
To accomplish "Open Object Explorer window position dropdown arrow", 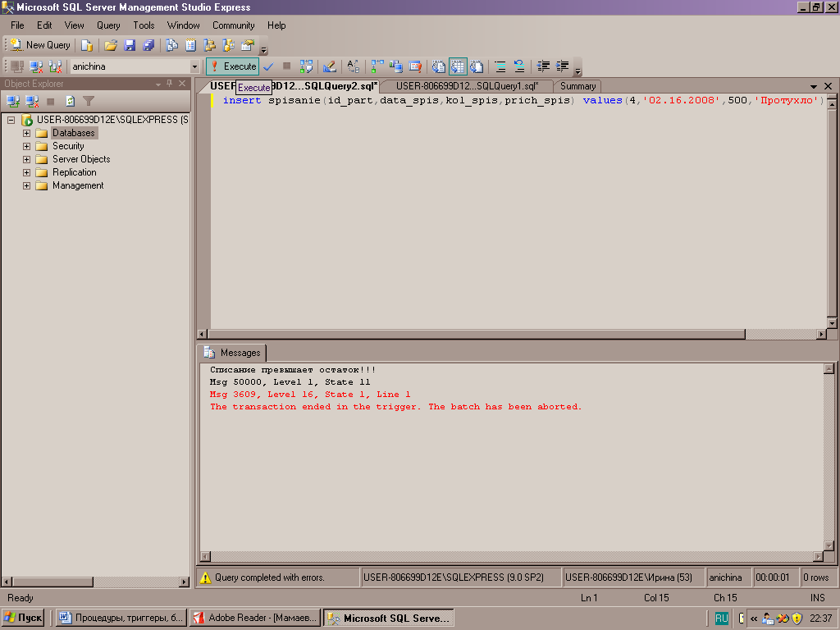I will click(x=158, y=84).
